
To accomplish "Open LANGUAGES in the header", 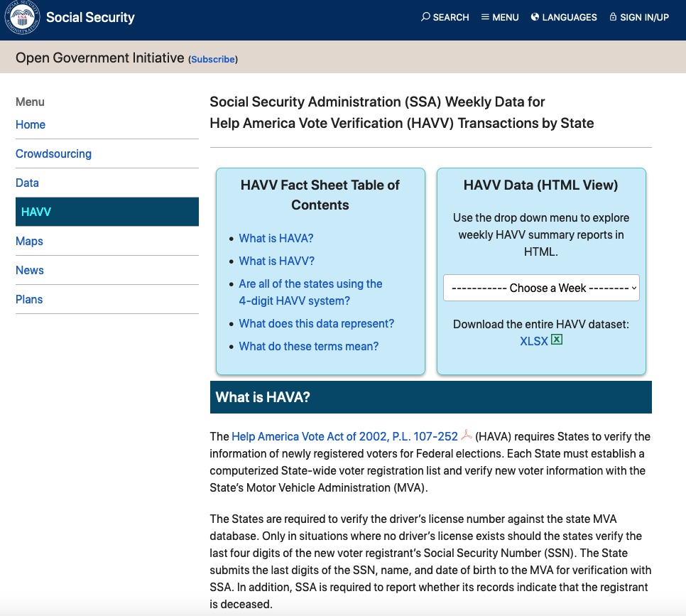I will 564,17.
